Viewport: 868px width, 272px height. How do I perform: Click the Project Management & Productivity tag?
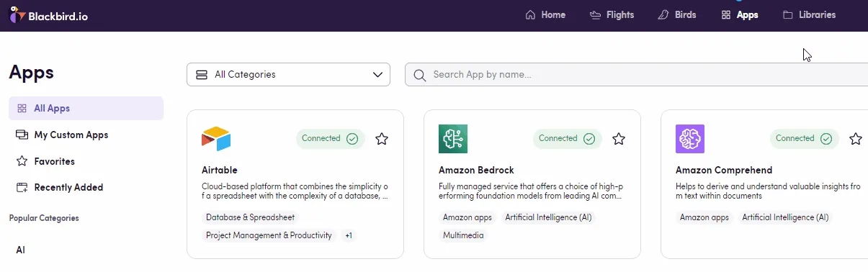coord(269,235)
